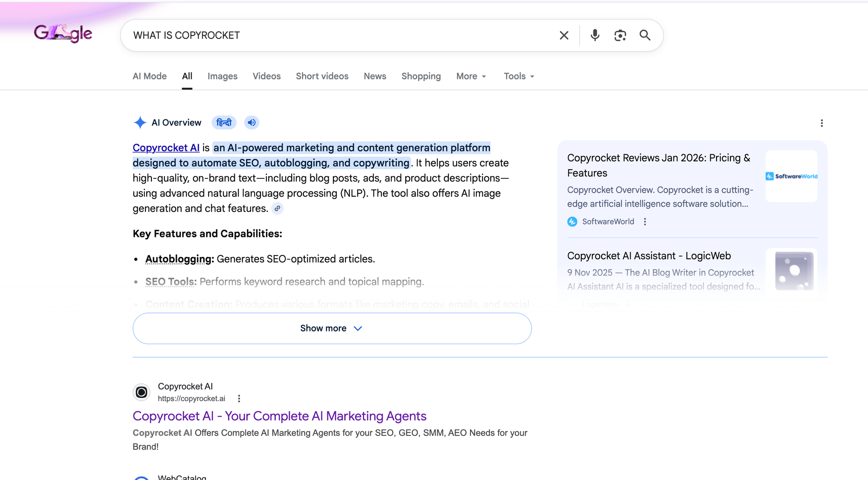Open the Copyrocket AI Marketing Agents result

(x=279, y=416)
